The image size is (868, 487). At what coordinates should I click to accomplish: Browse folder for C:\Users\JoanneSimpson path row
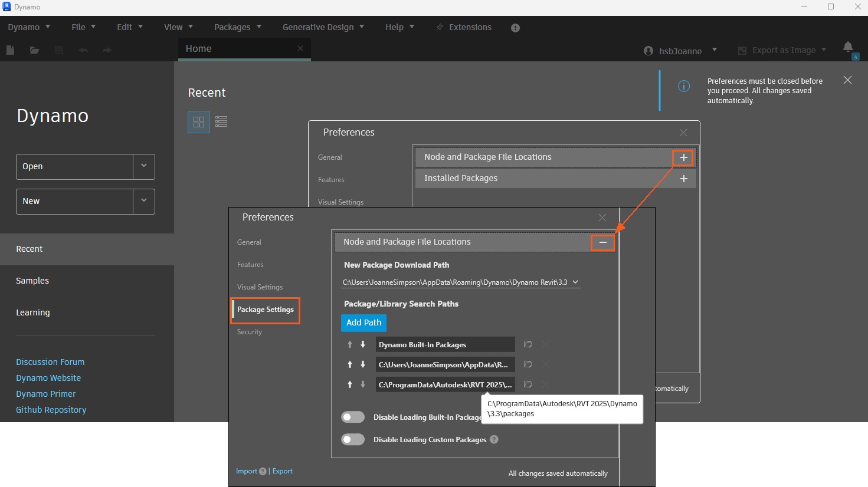pyautogui.click(x=528, y=364)
